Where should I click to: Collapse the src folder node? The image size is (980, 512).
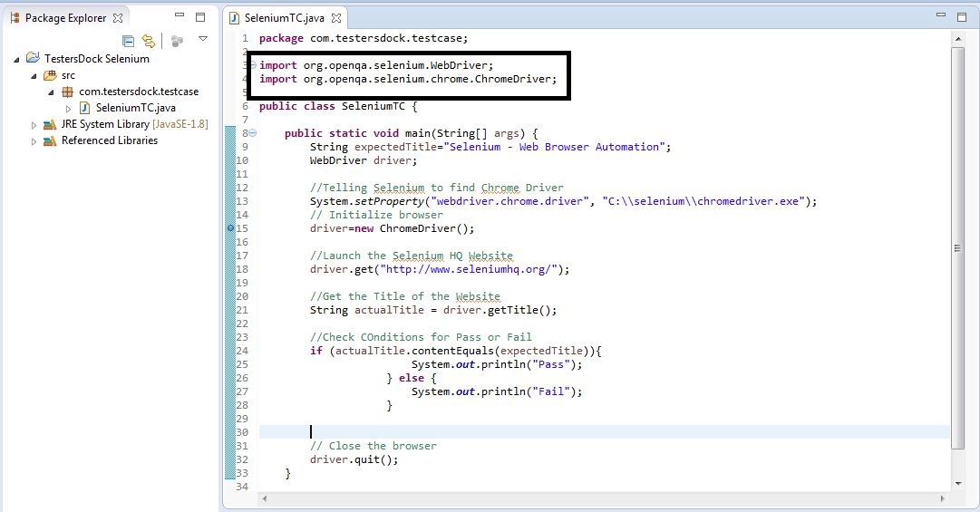pyautogui.click(x=34, y=76)
